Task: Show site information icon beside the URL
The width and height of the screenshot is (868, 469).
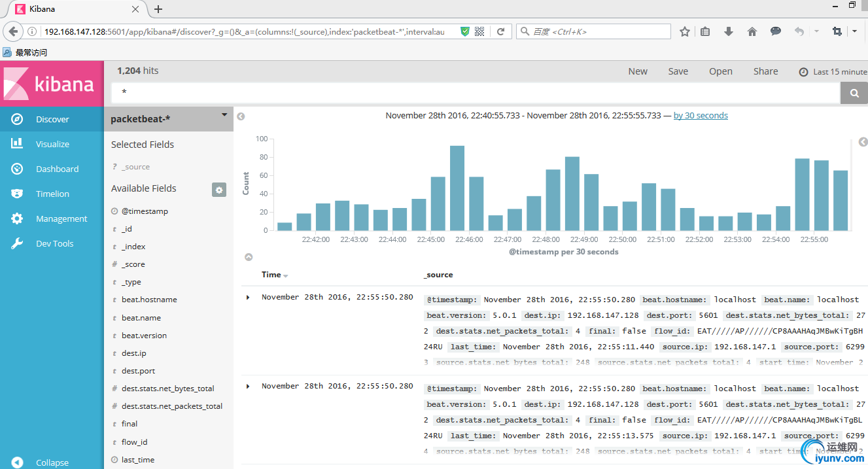Action: click(32, 31)
